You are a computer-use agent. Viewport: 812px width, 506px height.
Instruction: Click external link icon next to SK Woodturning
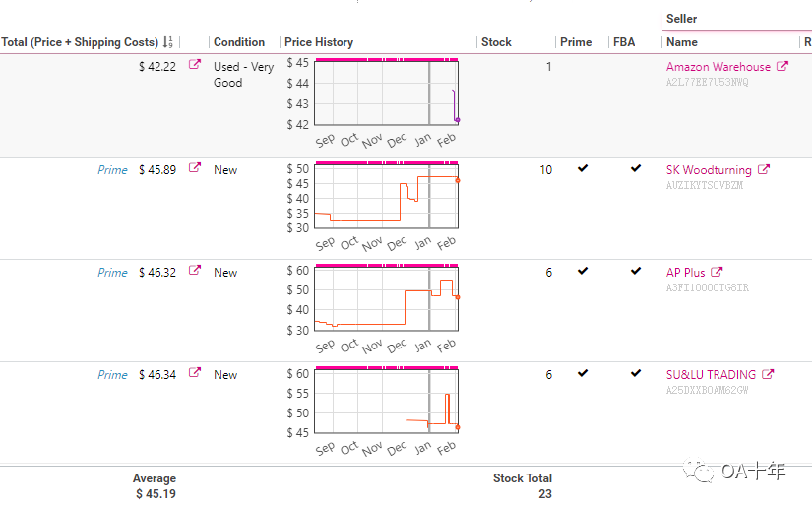click(764, 169)
